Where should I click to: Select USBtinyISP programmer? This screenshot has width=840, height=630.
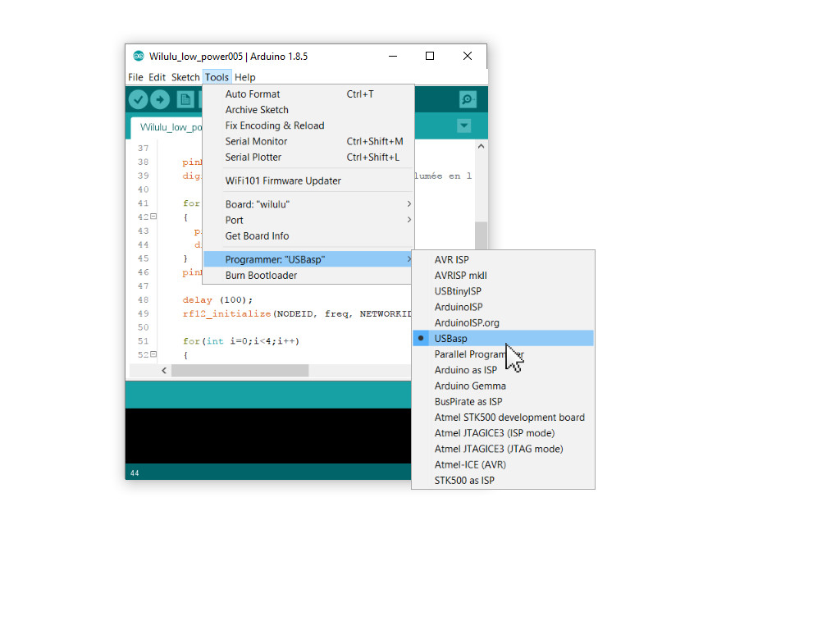click(503, 291)
